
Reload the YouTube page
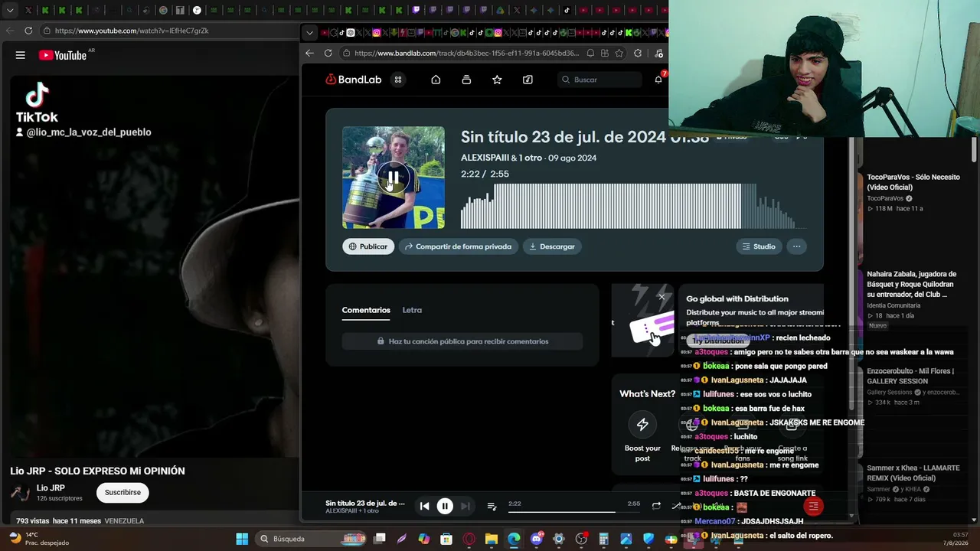(28, 31)
